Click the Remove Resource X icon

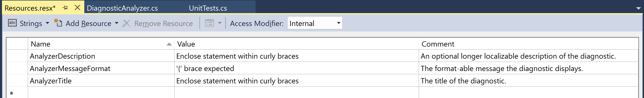pyautogui.click(x=126, y=24)
